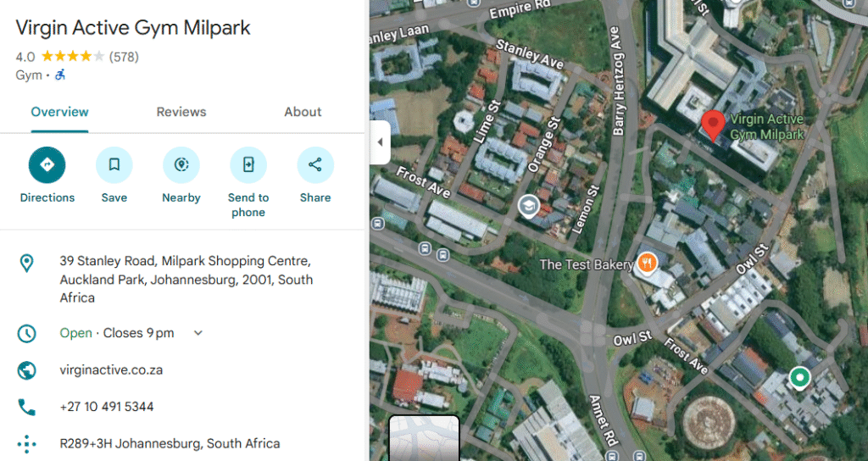Click the Send to phone icon
This screenshot has height=461, width=868.
(248, 165)
